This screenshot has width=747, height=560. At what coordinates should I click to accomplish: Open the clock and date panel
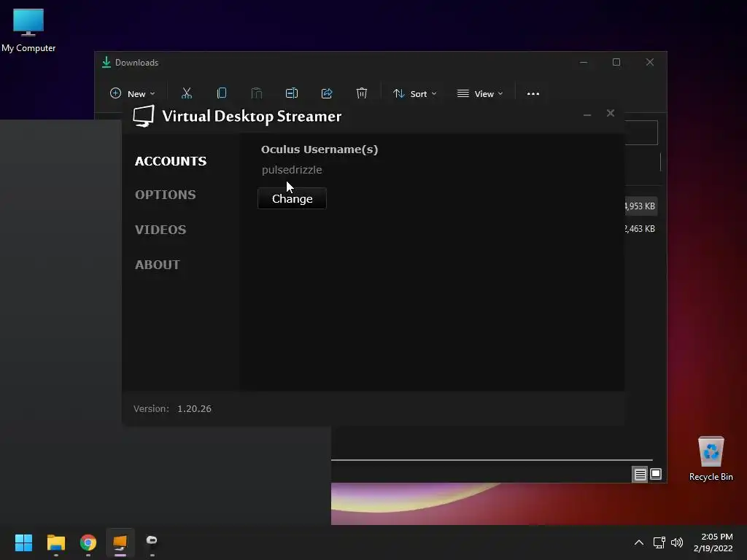click(x=713, y=542)
